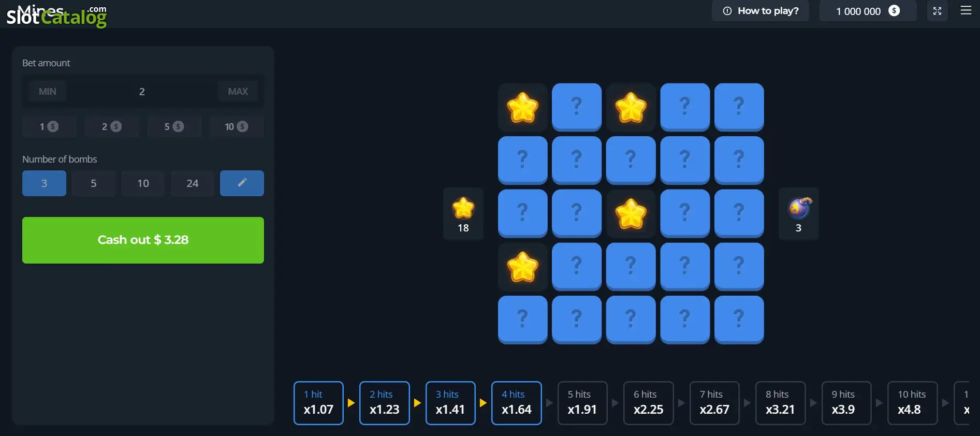Click the revealed star in top-left tile

pos(523,107)
